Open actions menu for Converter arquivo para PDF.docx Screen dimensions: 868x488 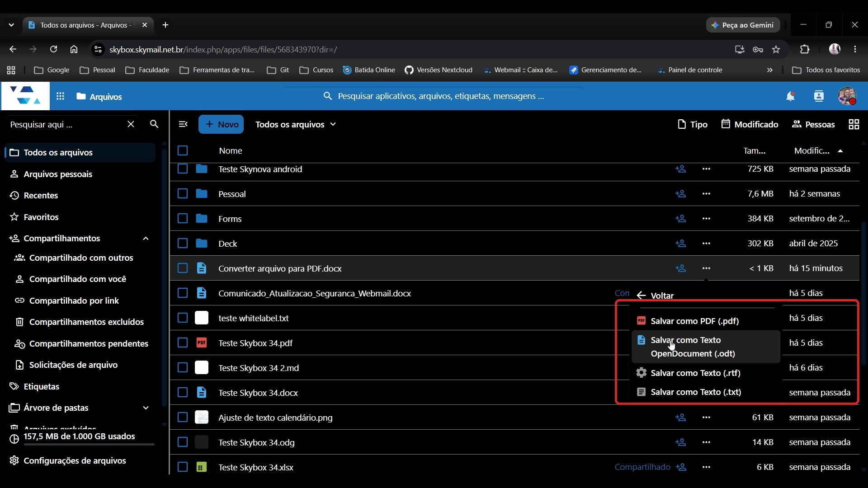tap(706, 268)
